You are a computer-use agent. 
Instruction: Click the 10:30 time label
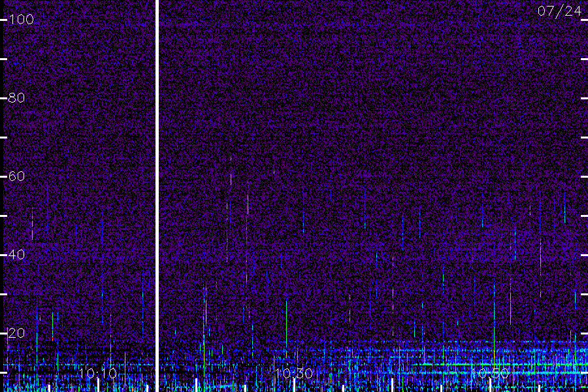coord(294,374)
